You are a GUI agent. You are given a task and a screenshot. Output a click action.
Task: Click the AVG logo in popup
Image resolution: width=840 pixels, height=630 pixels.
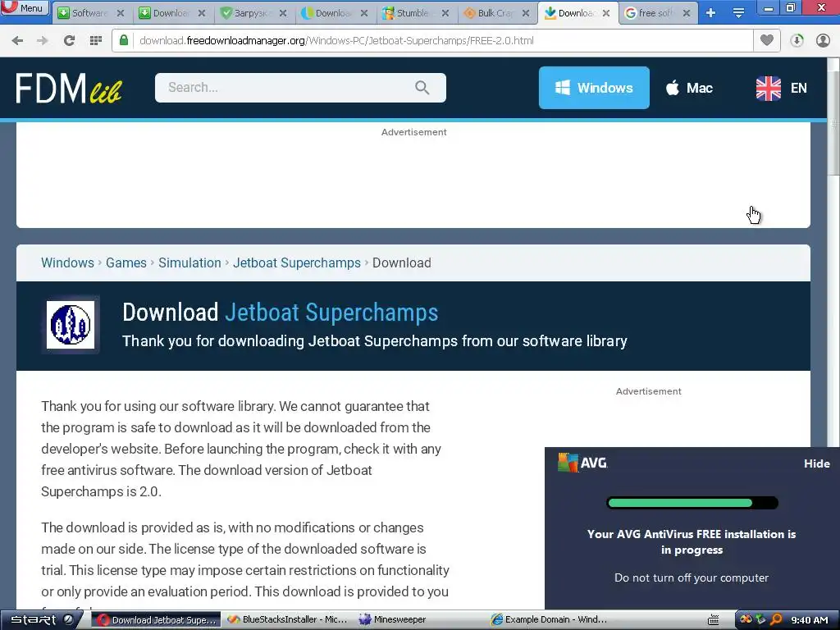(583, 463)
